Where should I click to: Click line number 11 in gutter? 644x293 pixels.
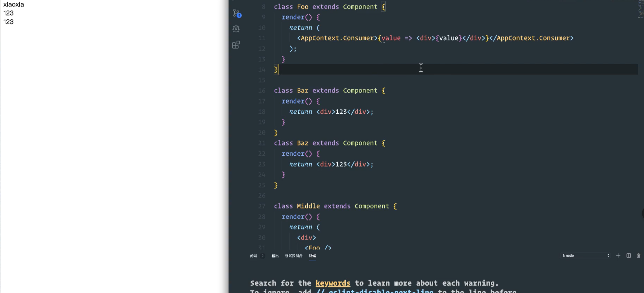pyautogui.click(x=262, y=38)
